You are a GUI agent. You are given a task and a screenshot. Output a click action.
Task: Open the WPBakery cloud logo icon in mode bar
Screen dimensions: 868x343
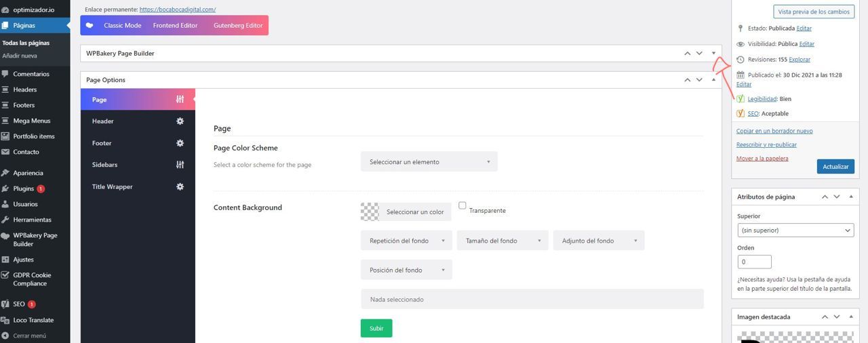pos(90,25)
